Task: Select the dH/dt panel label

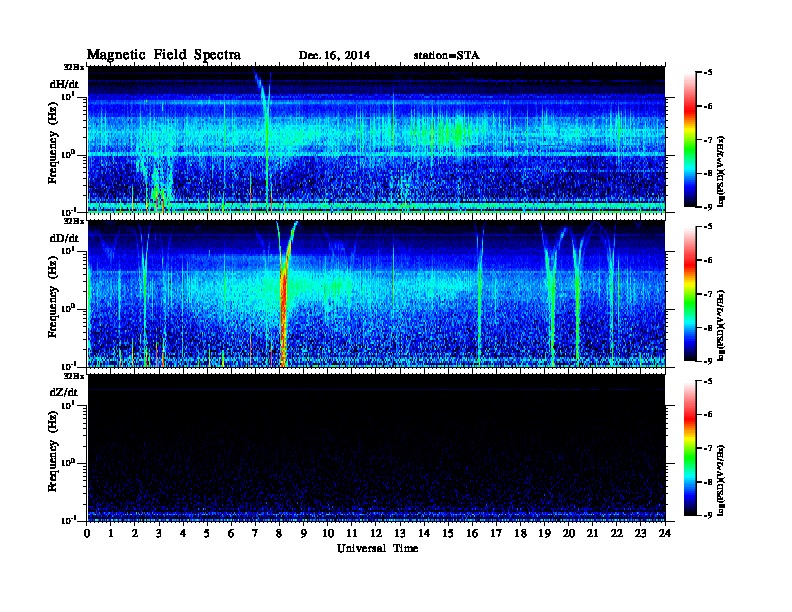Action: click(x=64, y=84)
